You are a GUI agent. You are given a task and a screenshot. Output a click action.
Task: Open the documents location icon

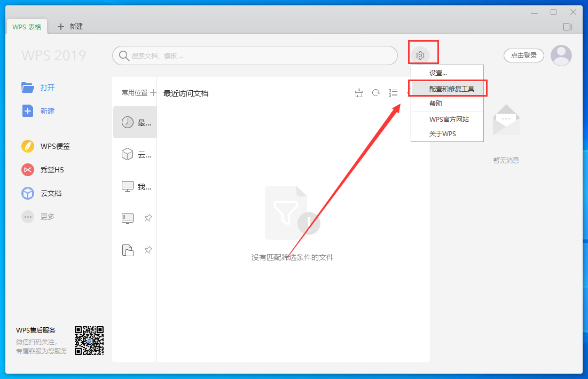(x=128, y=250)
